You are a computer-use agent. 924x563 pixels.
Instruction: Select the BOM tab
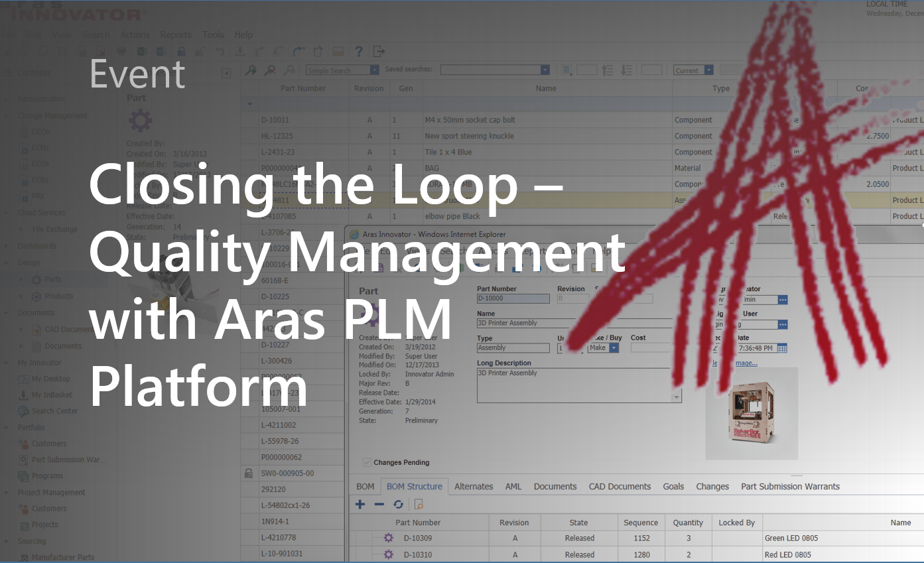click(365, 486)
